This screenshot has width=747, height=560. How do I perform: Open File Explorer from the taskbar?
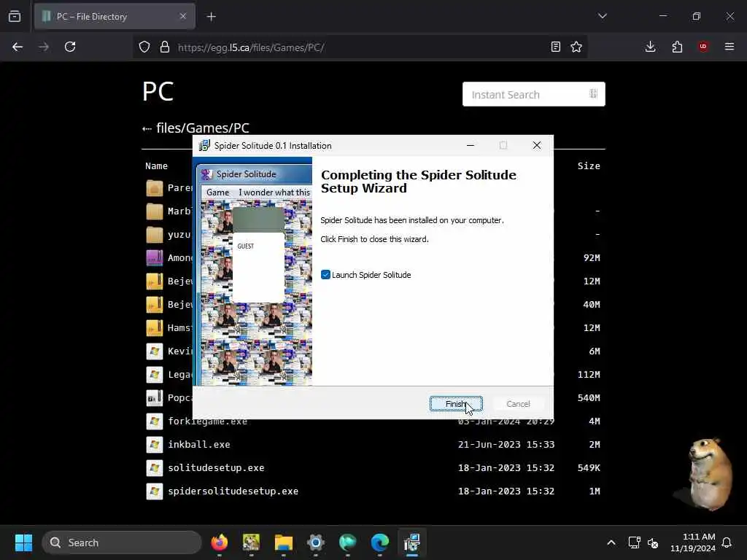pos(284,542)
